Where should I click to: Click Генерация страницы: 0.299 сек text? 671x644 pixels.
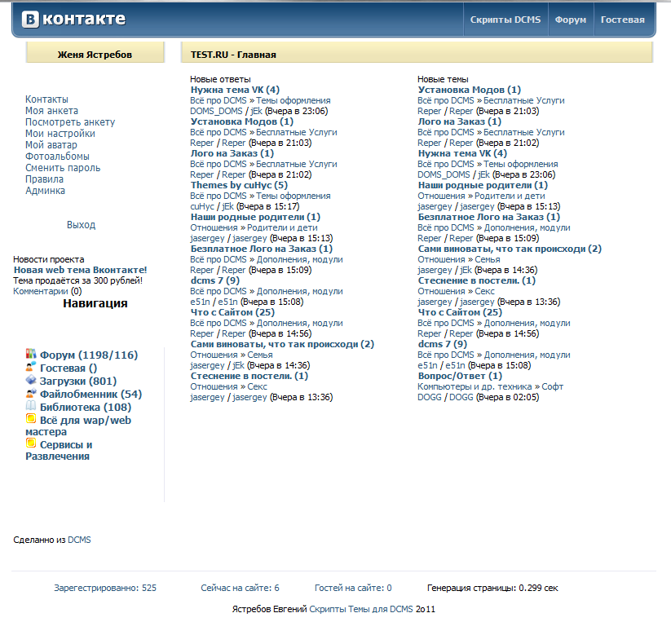[x=492, y=588]
